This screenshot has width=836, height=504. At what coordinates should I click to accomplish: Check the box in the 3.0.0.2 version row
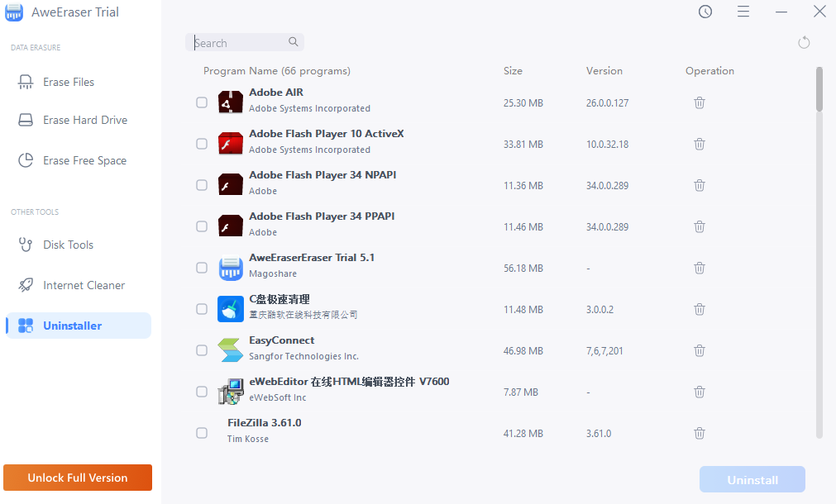(x=202, y=309)
